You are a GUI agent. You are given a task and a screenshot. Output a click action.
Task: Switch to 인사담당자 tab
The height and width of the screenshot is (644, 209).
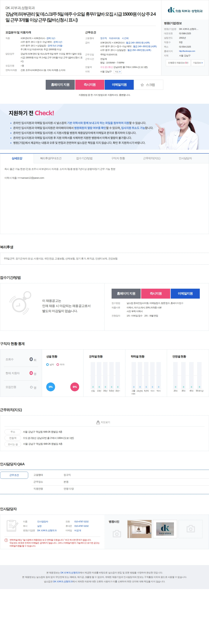click(x=185, y=158)
